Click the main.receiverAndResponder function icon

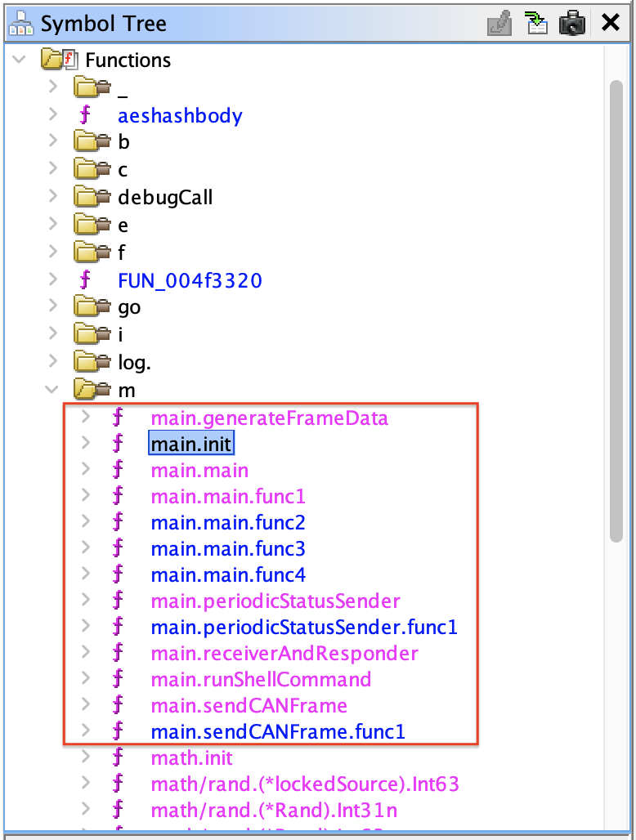(x=119, y=652)
